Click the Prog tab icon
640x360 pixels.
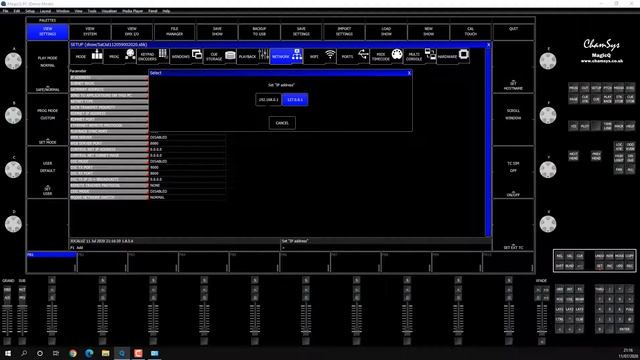(x=130, y=54)
